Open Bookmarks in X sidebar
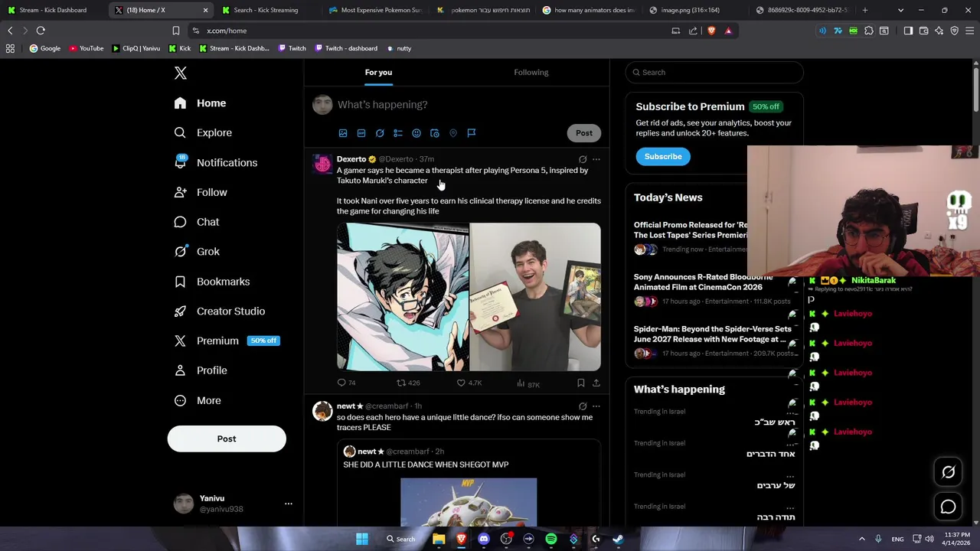The width and height of the screenshot is (980, 551). pyautogui.click(x=213, y=282)
